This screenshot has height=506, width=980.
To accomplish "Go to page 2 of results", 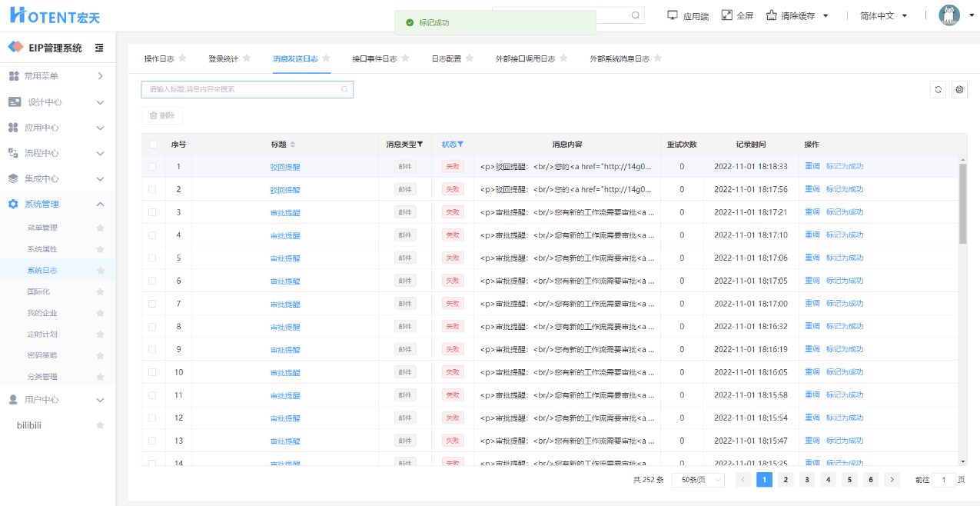I will pos(786,480).
